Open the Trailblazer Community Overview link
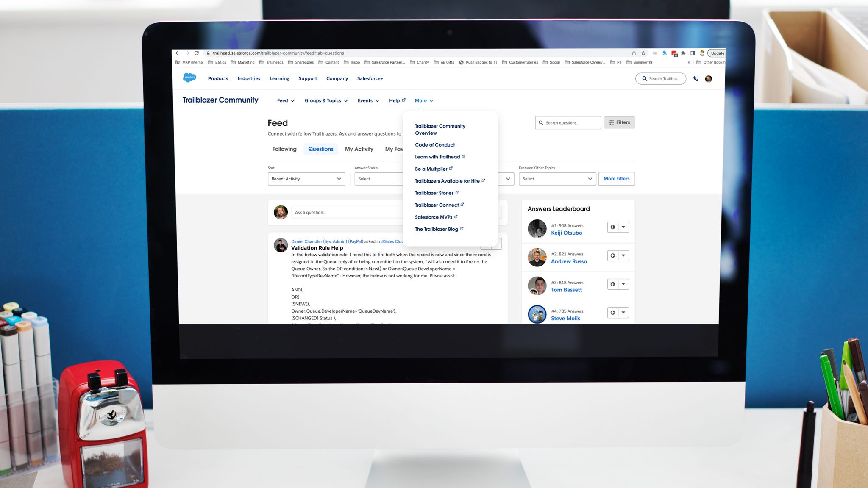The image size is (868, 488). (x=440, y=129)
